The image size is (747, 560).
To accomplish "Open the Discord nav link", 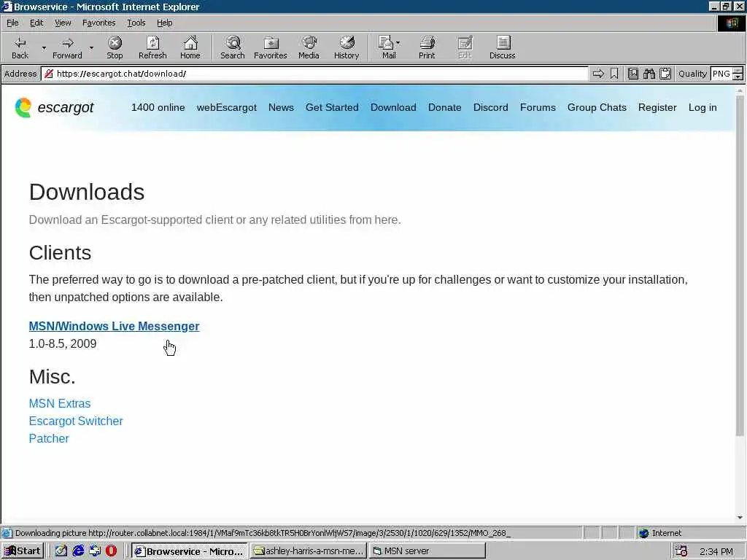I will coord(491,108).
